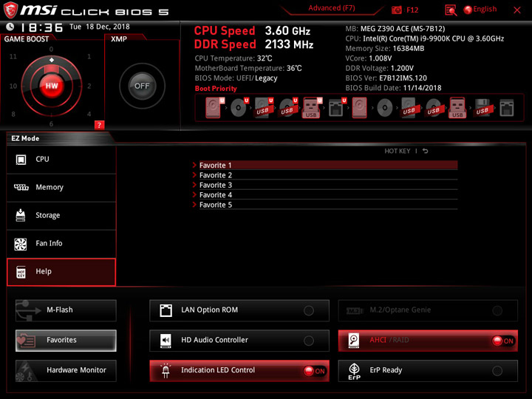Viewport: 532px width, 399px height.
Task: Click the speaker icon of HD Audio Controller
Action: coord(166,341)
